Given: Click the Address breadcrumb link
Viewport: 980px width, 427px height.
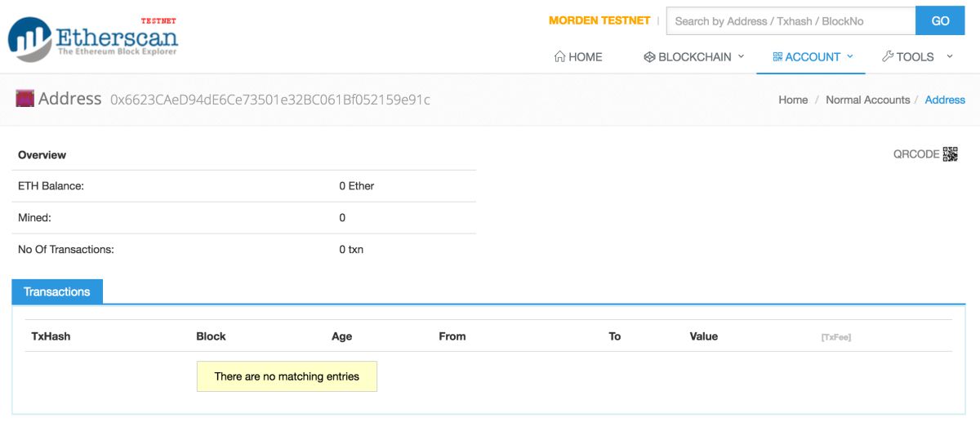Looking at the screenshot, I should coord(945,100).
